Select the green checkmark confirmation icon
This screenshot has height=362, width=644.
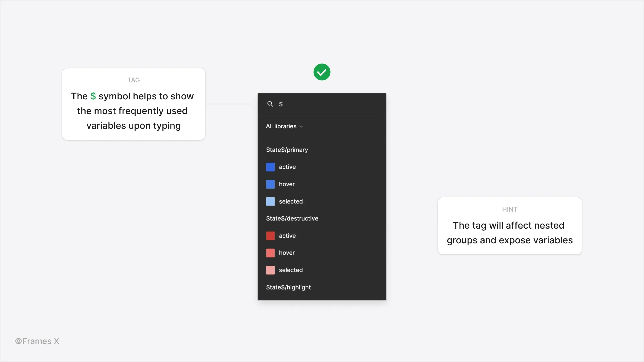(x=322, y=72)
